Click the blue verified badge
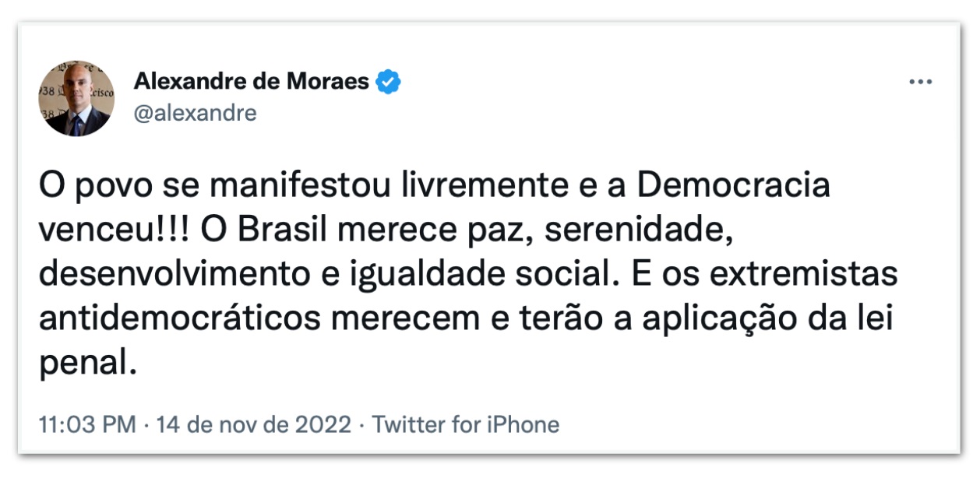 [389, 81]
